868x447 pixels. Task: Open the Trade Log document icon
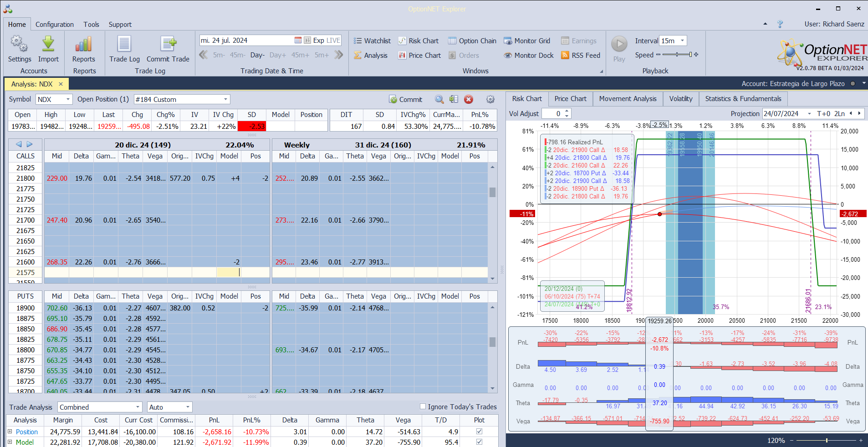coord(124,44)
